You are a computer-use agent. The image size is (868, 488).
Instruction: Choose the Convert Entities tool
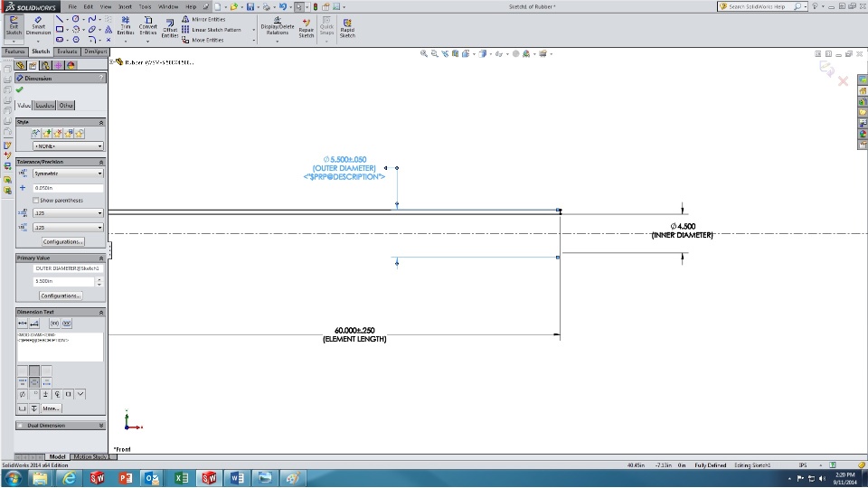(x=147, y=26)
